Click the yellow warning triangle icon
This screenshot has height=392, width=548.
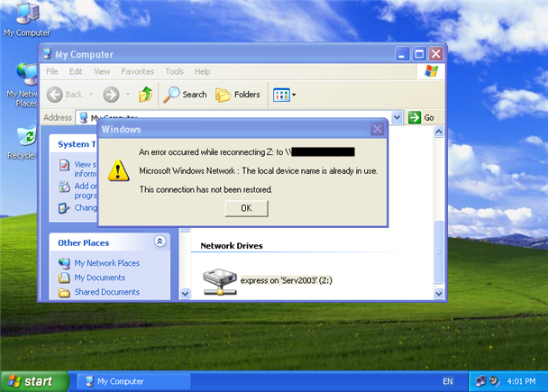118,170
